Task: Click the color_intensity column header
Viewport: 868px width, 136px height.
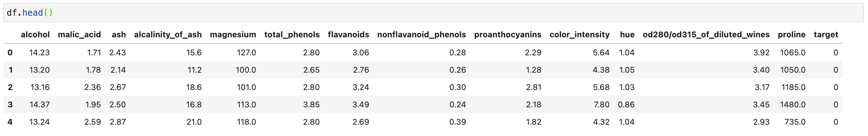Action: coord(579,35)
